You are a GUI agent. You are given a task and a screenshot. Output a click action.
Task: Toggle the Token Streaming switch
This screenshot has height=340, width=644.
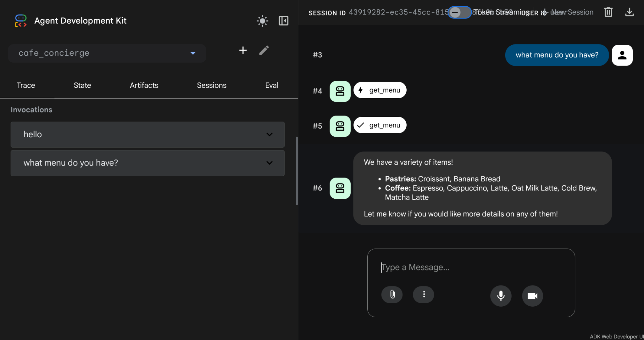[x=459, y=12]
